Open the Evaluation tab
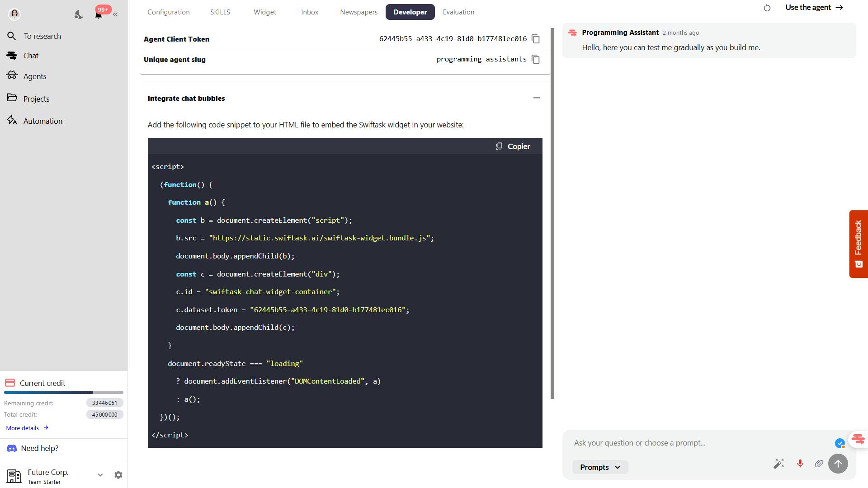This screenshot has height=488, width=868. point(458,12)
